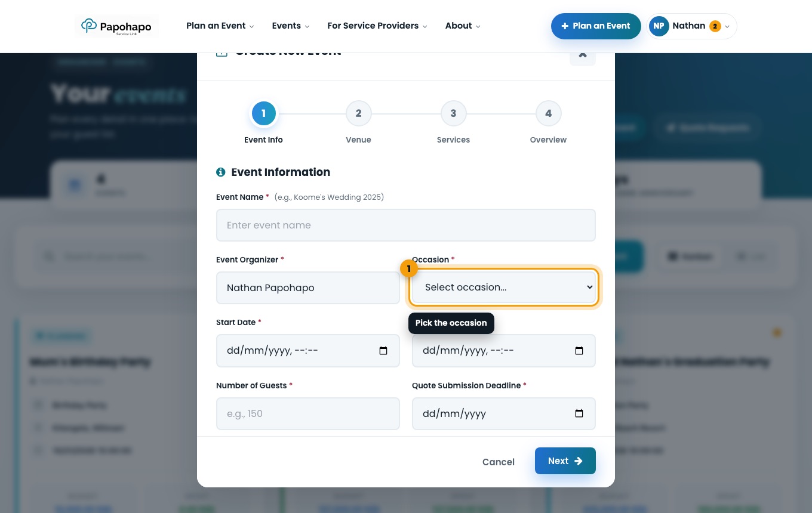812x513 pixels.
Task: Open the For Service Providers menu
Action: coord(377,26)
